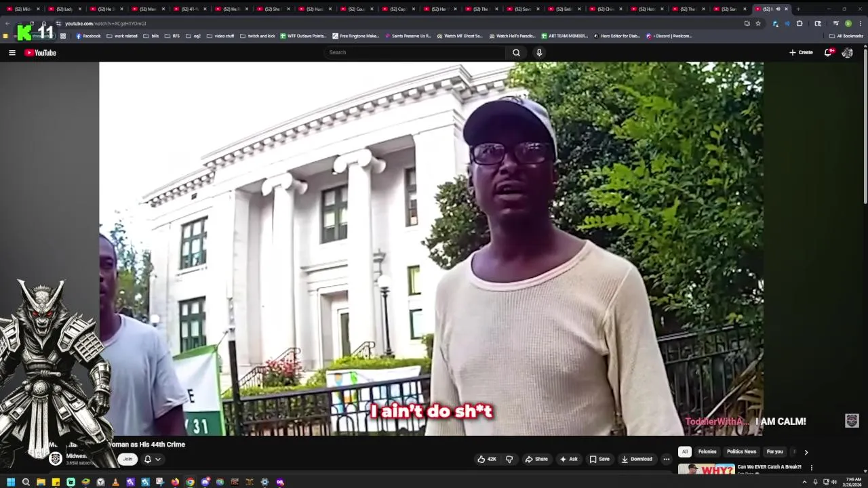The image size is (868, 488).
Task: Open the YouTube guide hamburger menu
Action: [x=12, y=52]
